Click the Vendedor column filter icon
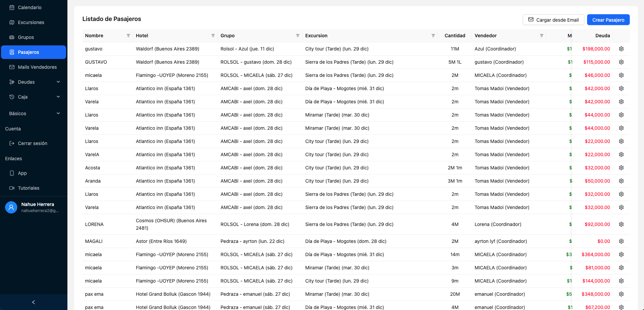Image resolution: width=644 pixels, height=310 pixels. [x=542, y=36]
